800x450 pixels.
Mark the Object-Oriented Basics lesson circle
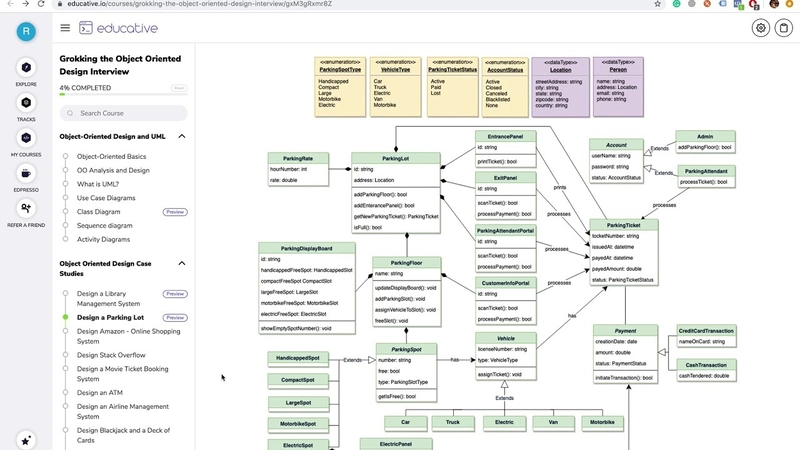click(x=65, y=156)
